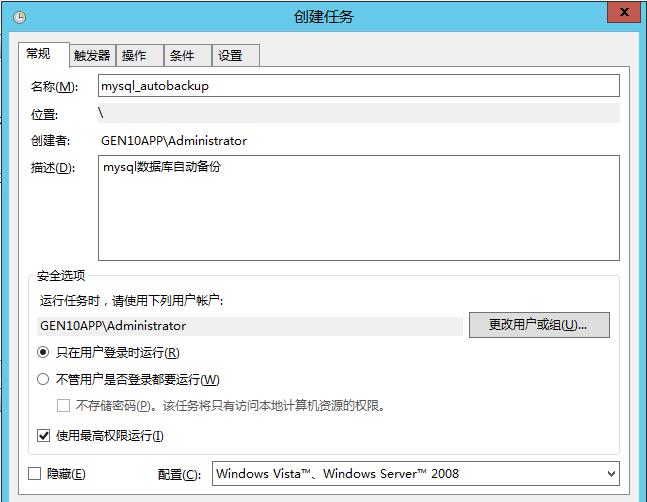Screen dimensions: 647x502
Task: Click the 创建任务 title text
Action: pos(324,17)
